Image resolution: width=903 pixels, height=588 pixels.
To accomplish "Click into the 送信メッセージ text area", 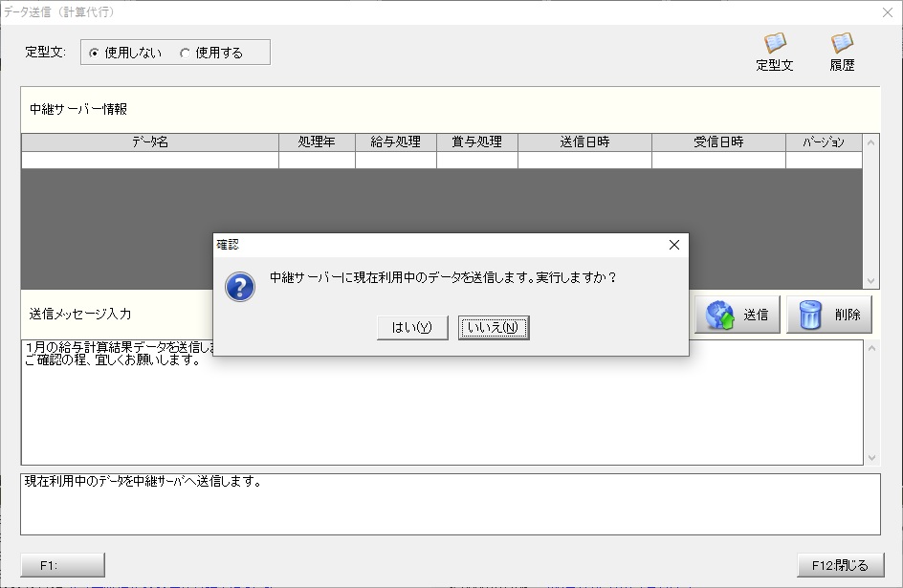I will [x=442, y=403].
